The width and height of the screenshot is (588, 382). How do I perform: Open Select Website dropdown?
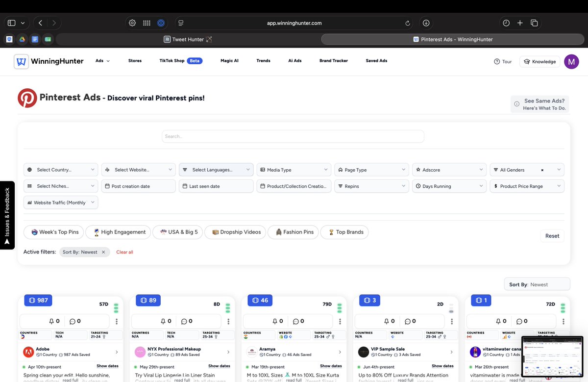[139, 170]
